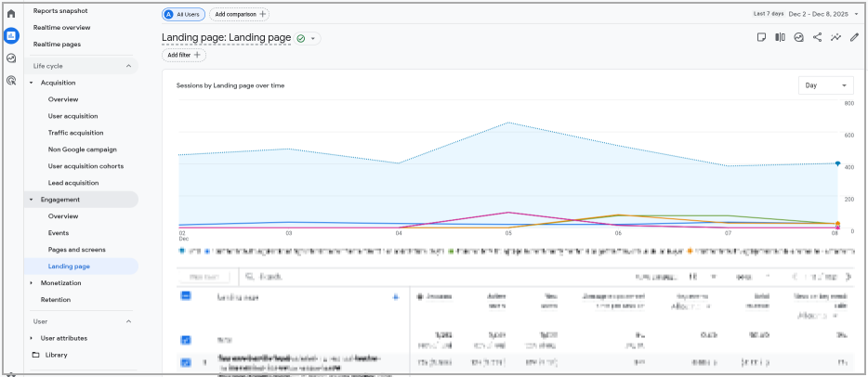Expand the Monetization tree item

[32, 283]
